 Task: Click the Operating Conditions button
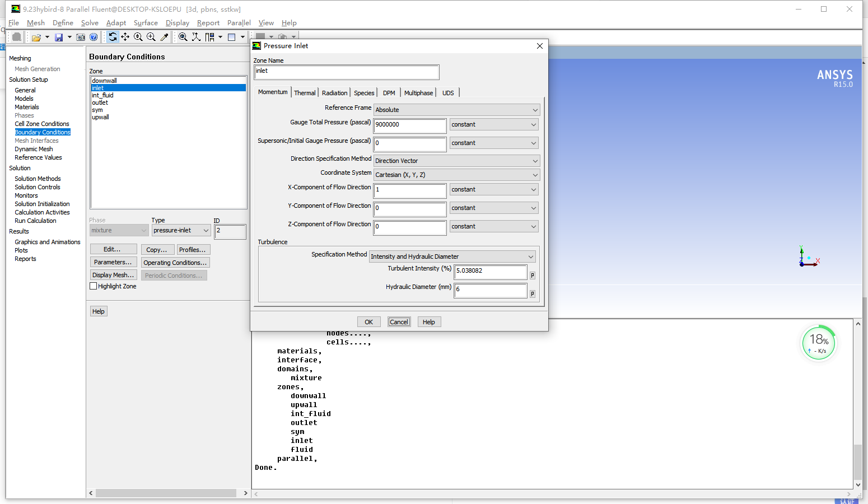[175, 263]
